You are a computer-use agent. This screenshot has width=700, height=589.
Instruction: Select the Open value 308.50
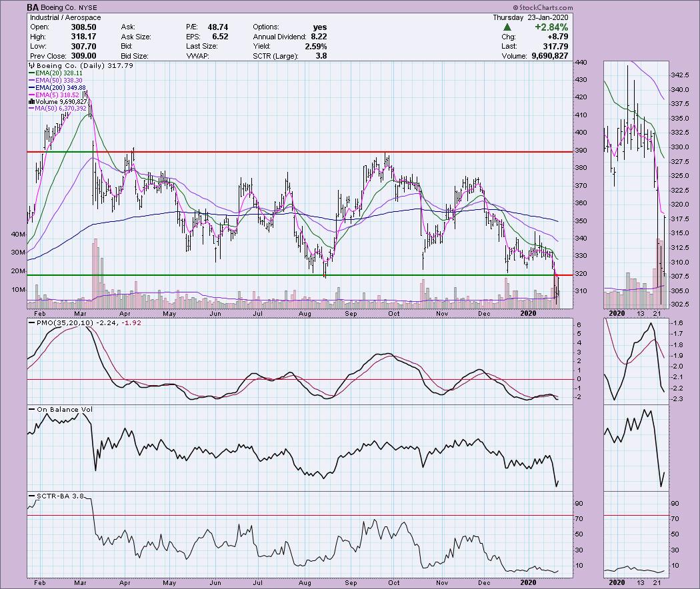[83, 27]
